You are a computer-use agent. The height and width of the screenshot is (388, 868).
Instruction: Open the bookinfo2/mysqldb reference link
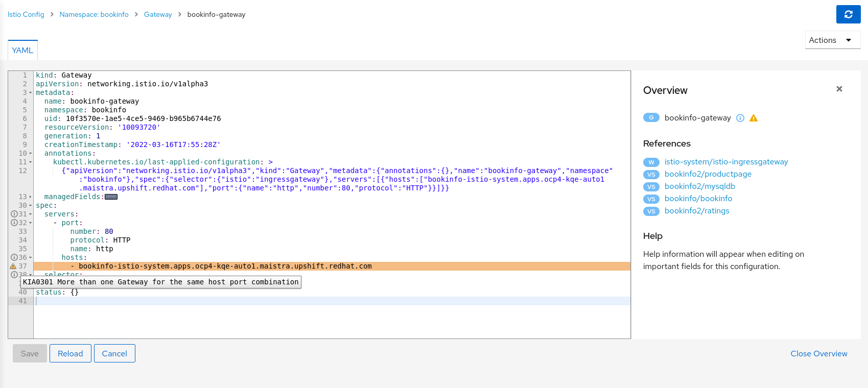700,186
